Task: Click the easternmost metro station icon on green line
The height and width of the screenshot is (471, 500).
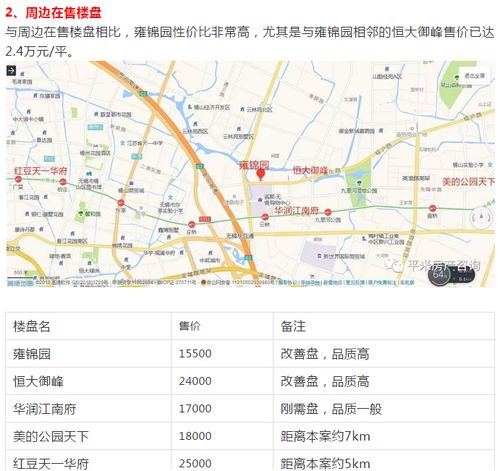Action: coord(432,209)
